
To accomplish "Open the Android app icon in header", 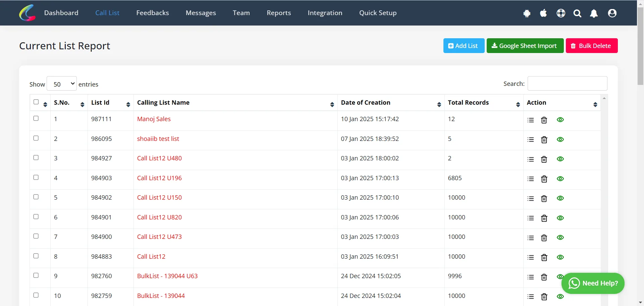I will point(527,13).
